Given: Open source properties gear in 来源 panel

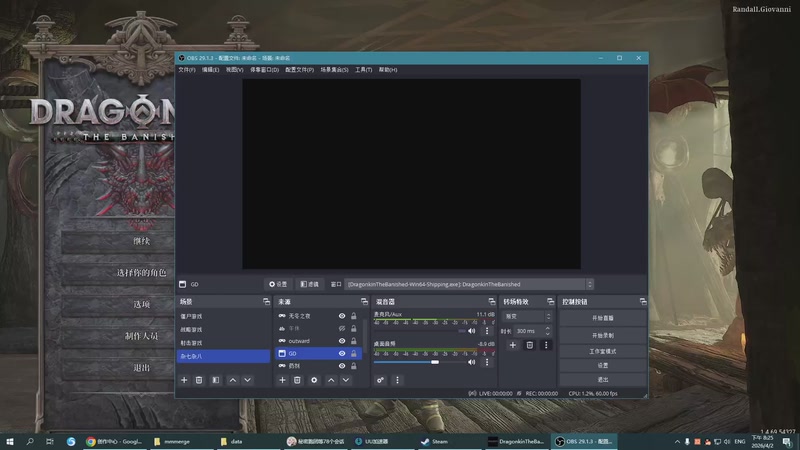Looking at the screenshot, I should click(x=314, y=380).
